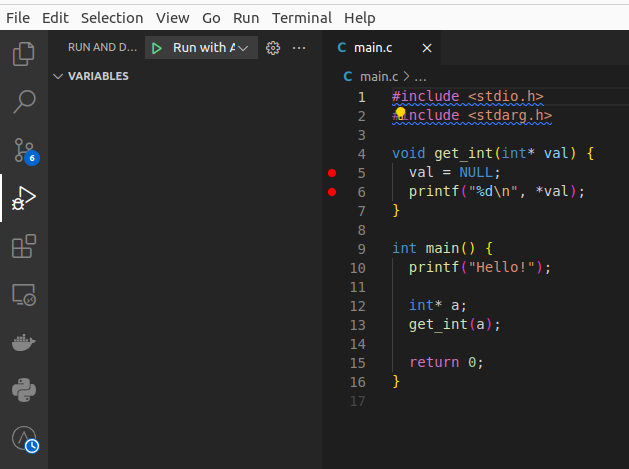This screenshot has width=629, height=469.
Task: Click main.c in the breadcrumb
Action: [x=379, y=77]
